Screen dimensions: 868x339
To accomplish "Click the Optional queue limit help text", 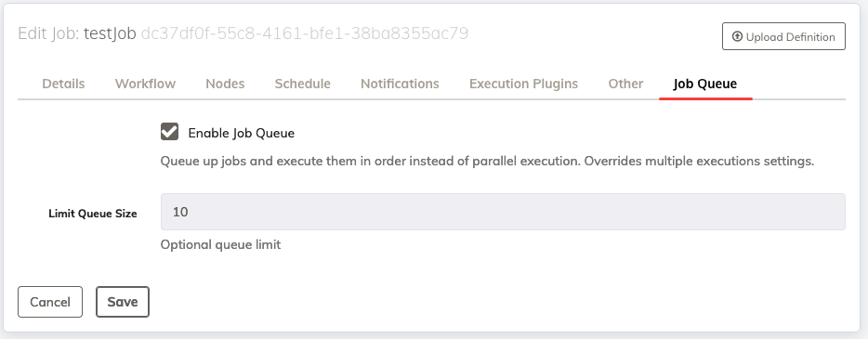I will coord(220,244).
